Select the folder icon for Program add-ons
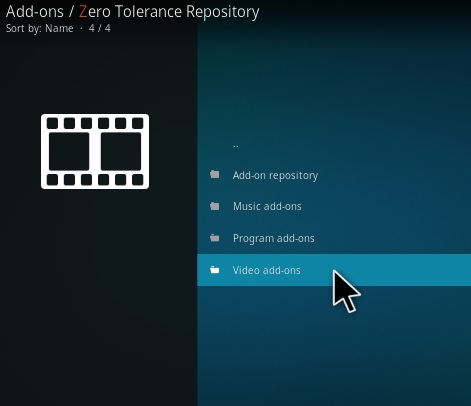This screenshot has height=406, width=471. (x=215, y=238)
